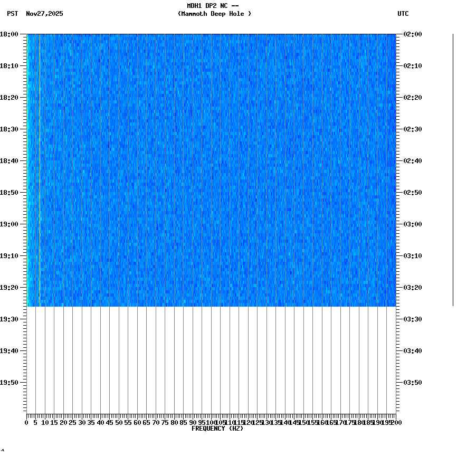Click the FREQUENCY (HZ) axis label
This screenshot has width=476, height=456.
(218, 427)
